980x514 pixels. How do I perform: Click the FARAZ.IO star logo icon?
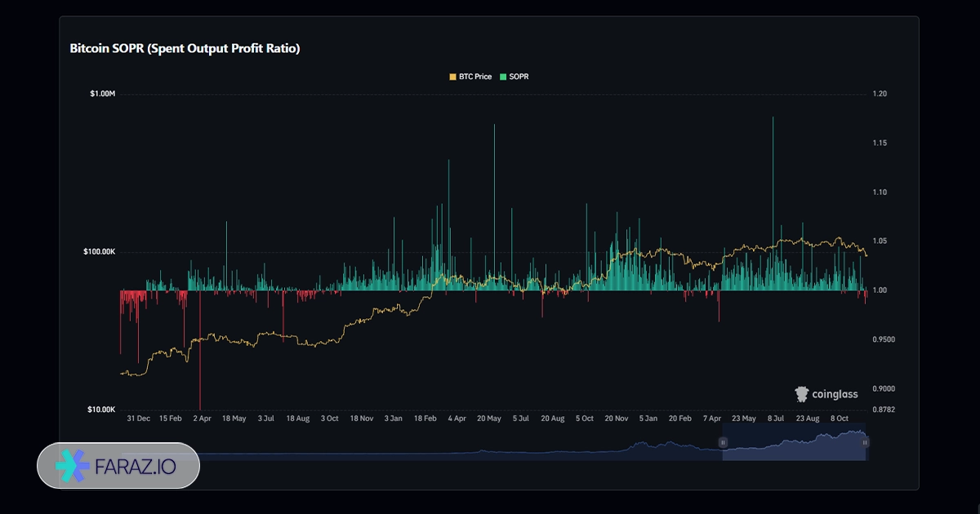(72, 466)
